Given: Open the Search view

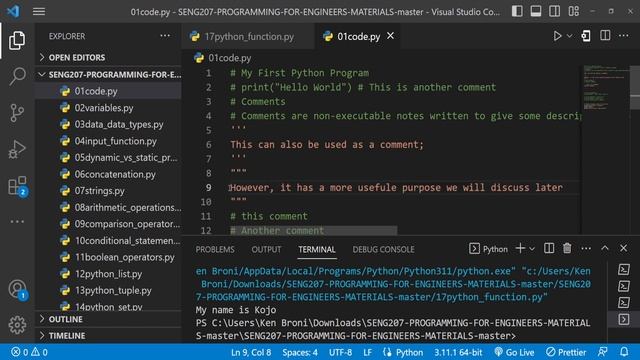Looking at the screenshot, I should click(x=17, y=76).
